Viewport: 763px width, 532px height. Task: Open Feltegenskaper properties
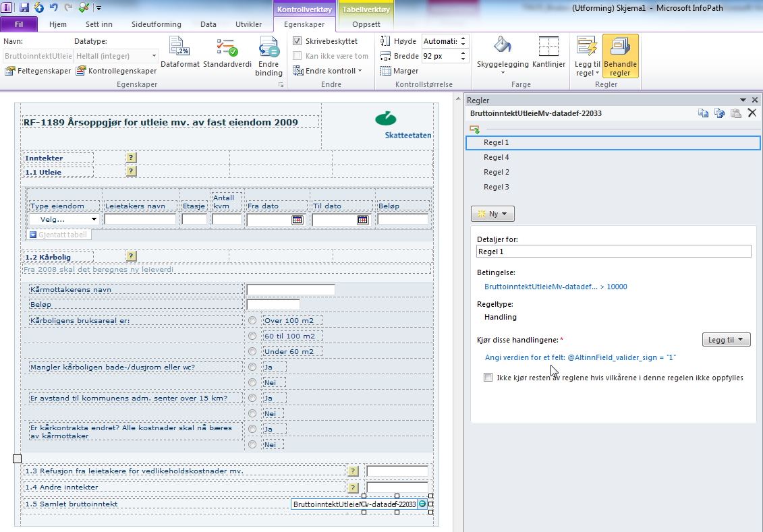(x=38, y=71)
